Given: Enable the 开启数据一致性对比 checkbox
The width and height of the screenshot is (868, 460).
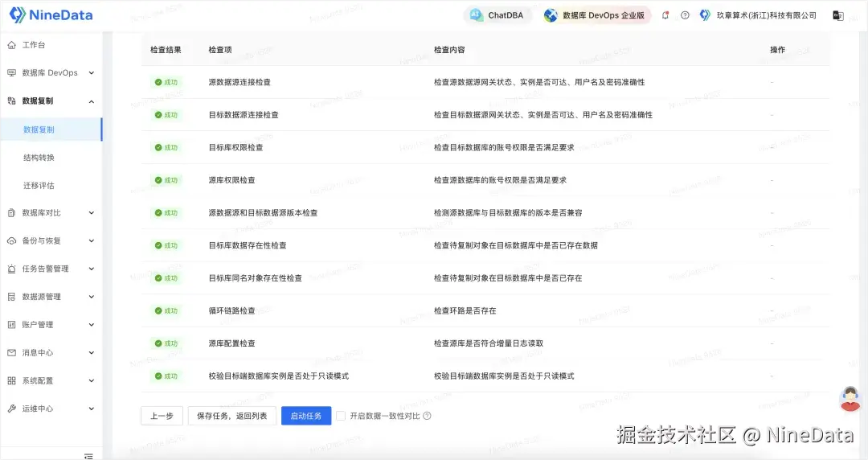Looking at the screenshot, I should click(341, 416).
